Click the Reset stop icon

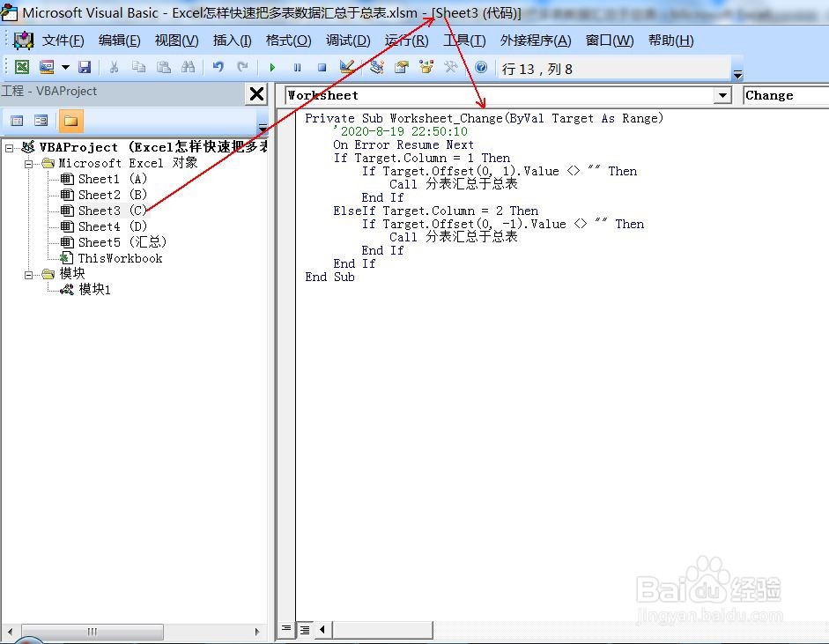[x=322, y=68]
